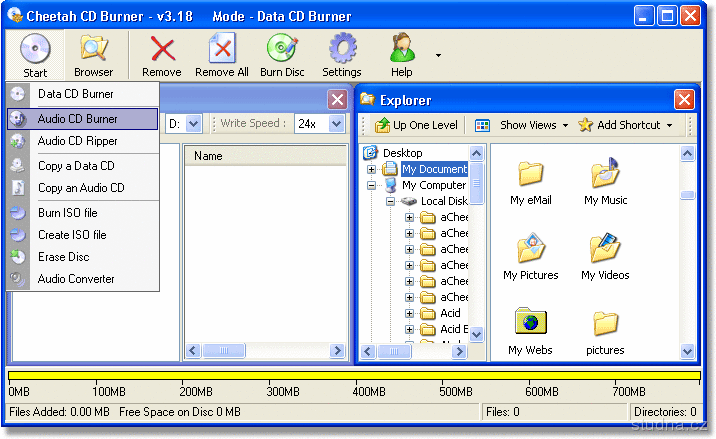This screenshot has height=439, width=716.
Task: Collapse the My Computer tree node
Action: point(371,185)
